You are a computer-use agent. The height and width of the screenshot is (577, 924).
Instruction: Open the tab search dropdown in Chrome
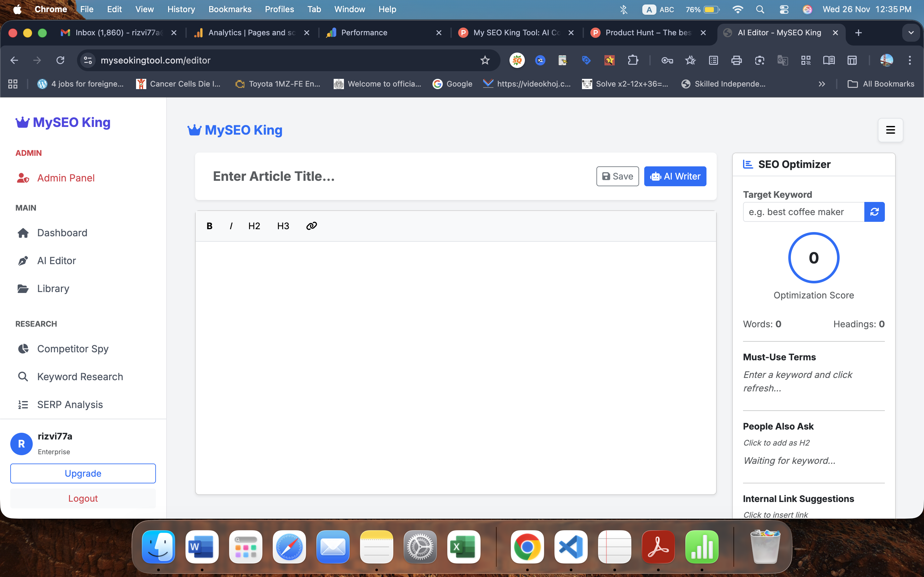(x=911, y=33)
